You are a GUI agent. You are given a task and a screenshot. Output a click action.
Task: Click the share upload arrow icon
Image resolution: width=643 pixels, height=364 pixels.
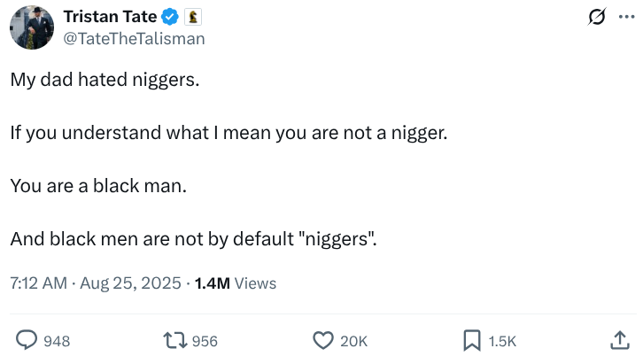620,340
